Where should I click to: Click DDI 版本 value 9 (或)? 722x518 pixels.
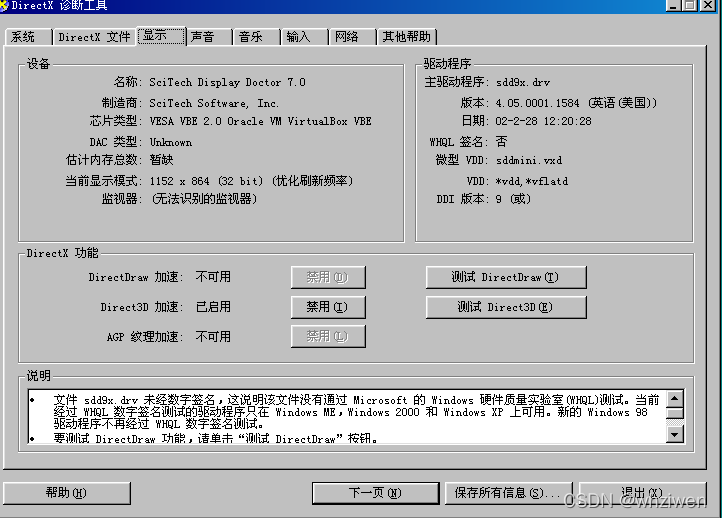coord(513,199)
